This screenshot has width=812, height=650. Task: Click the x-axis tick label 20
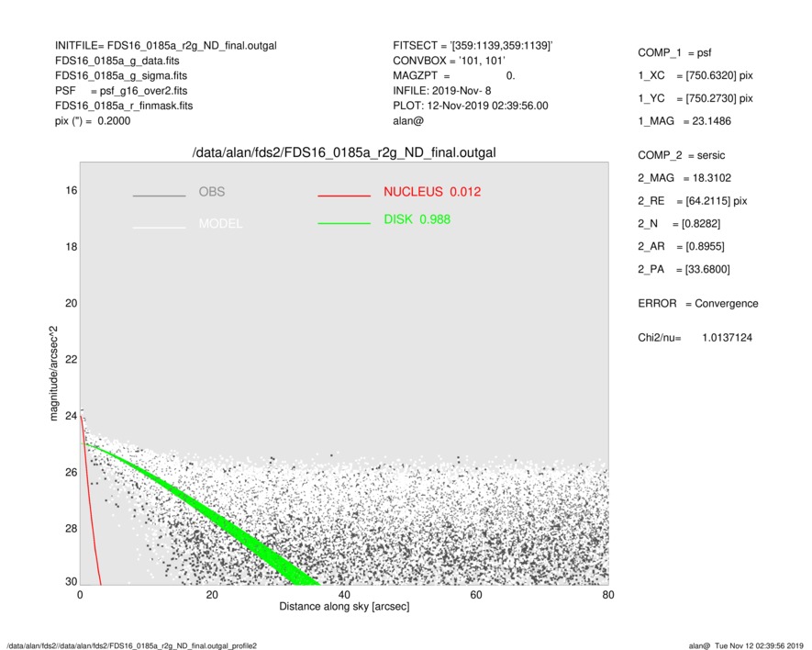click(212, 595)
